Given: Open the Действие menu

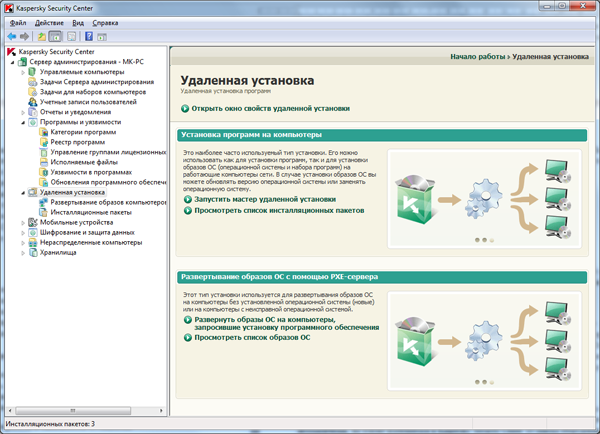Looking at the screenshot, I should [x=49, y=23].
